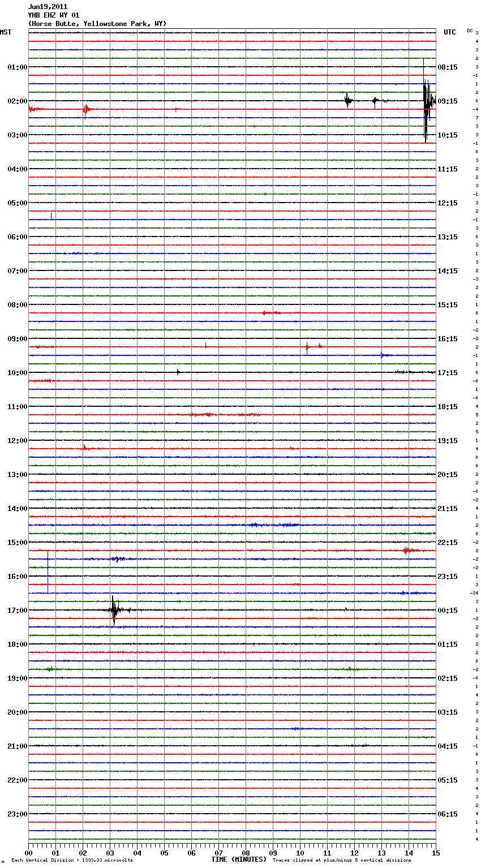The image size is (481, 868).
Task: Click the 22:15 UTC time label
Action: point(448,543)
